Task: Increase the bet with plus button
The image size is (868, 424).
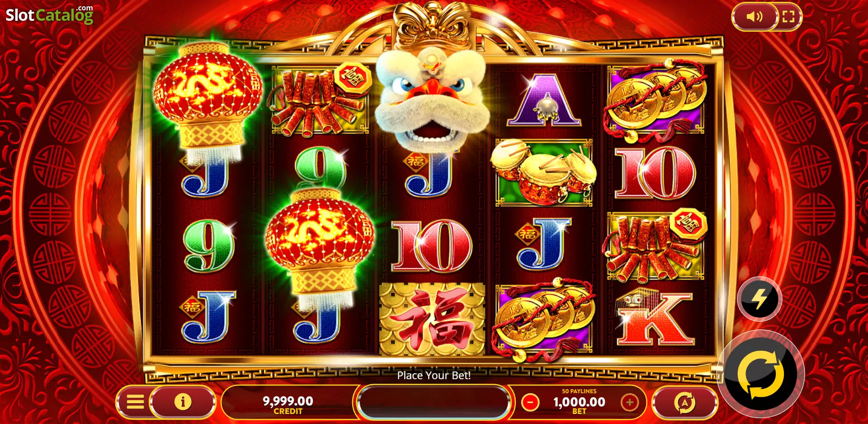Action: pos(630,402)
